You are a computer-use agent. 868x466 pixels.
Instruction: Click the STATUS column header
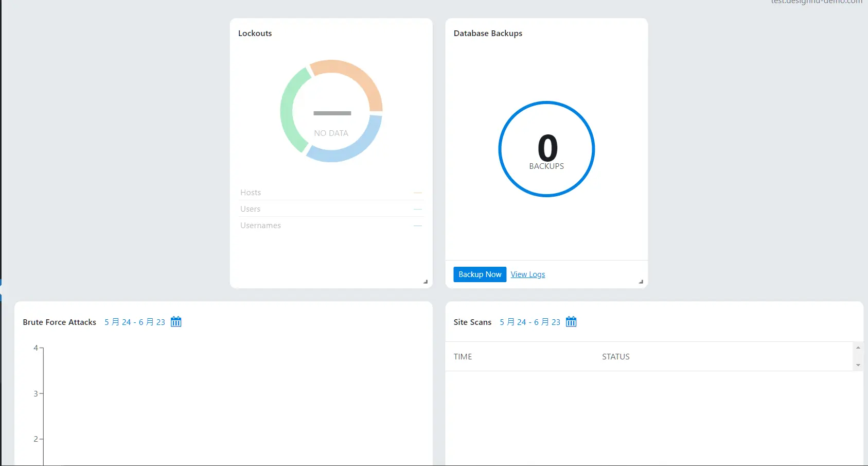[x=616, y=356]
